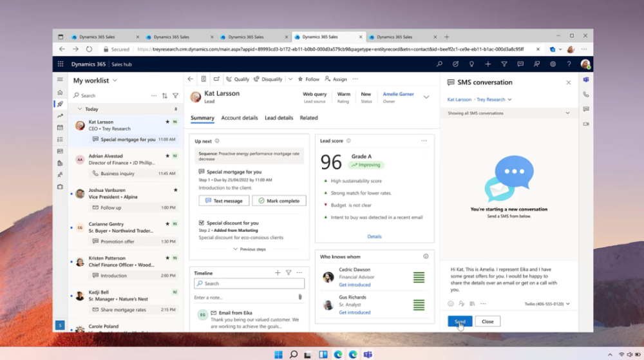This screenshot has width=644, height=360.
Task: Click the star on Joshua Vanburen's item
Action: click(x=175, y=190)
